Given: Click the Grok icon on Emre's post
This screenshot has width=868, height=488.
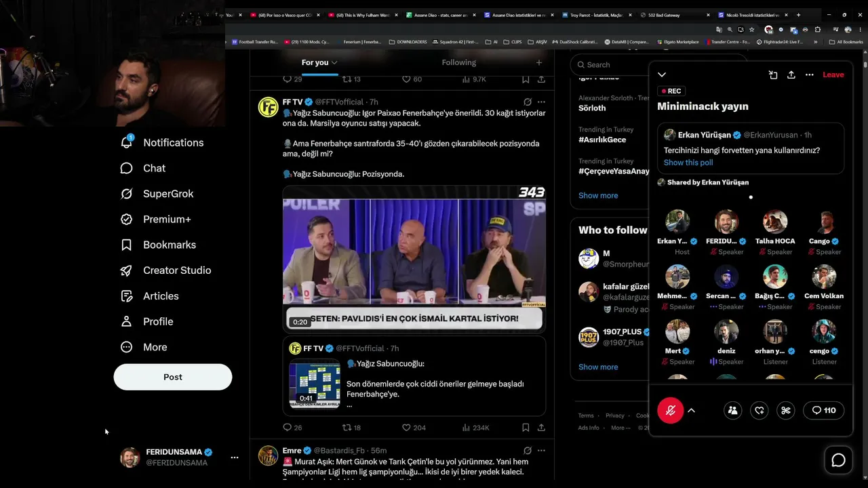Looking at the screenshot, I should pos(528,451).
